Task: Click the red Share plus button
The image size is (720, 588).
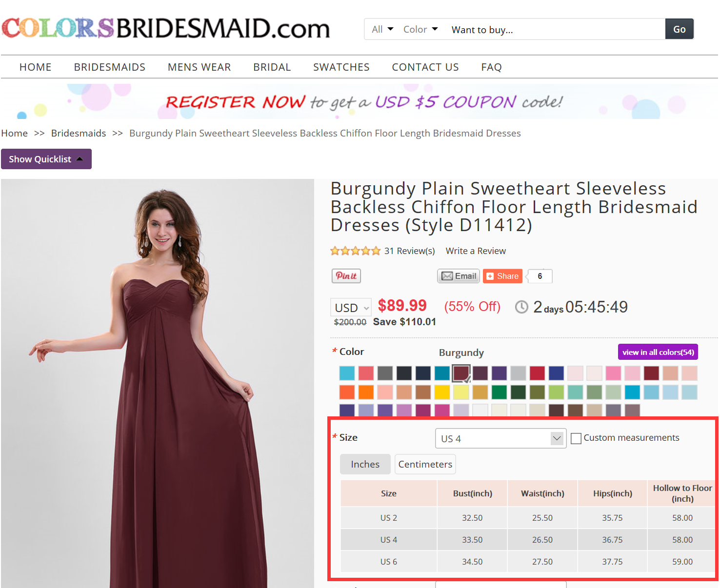Action: point(502,276)
